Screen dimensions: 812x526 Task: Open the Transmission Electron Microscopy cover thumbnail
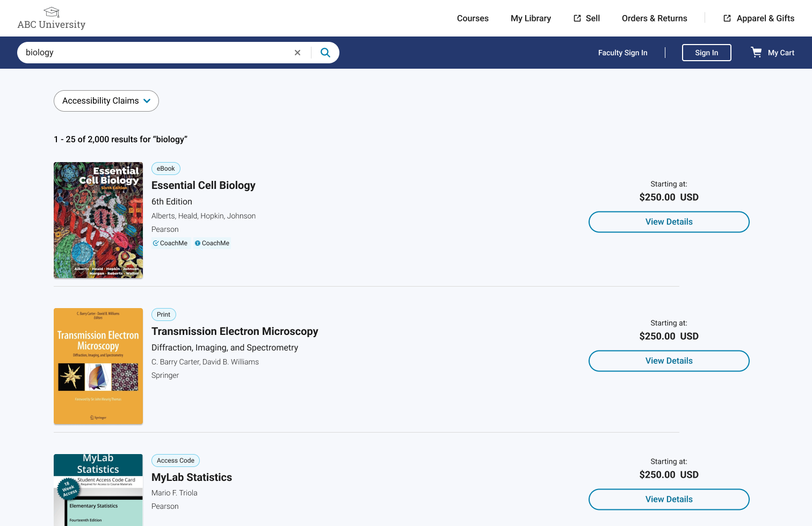pyautogui.click(x=98, y=366)
